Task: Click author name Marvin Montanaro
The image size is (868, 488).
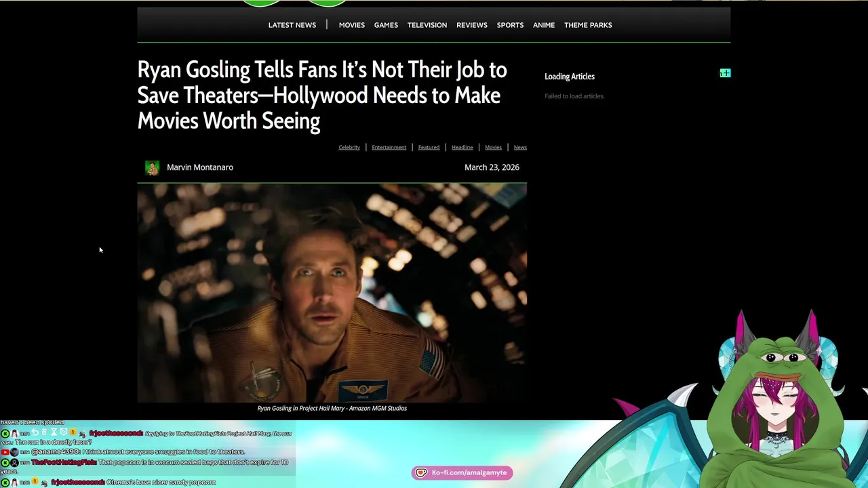Action: pyautogui.click(x=200, y=167)
